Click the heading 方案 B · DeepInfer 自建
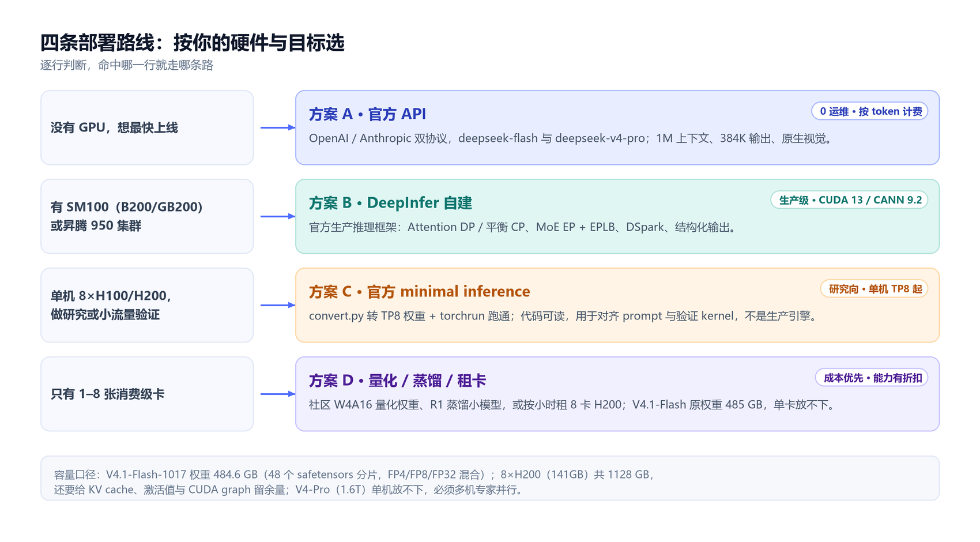The image size is (980, 542). coord(390,203)
